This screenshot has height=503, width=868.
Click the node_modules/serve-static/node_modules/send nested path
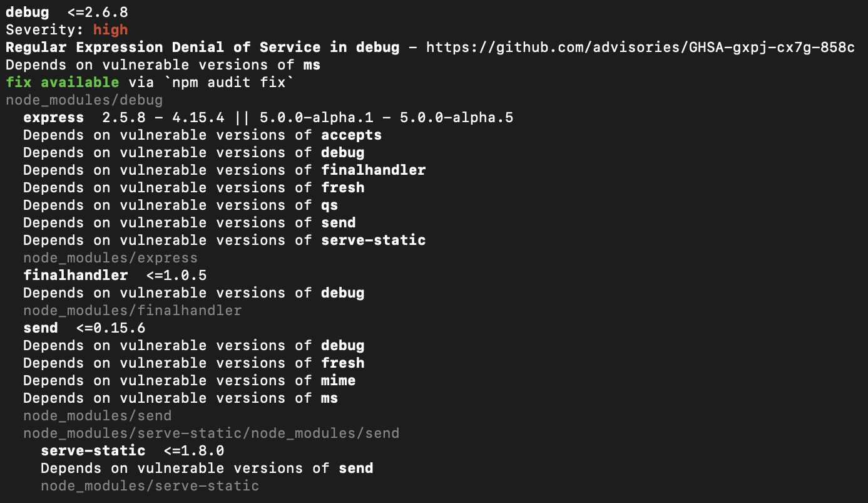click(x=211, y=433)
